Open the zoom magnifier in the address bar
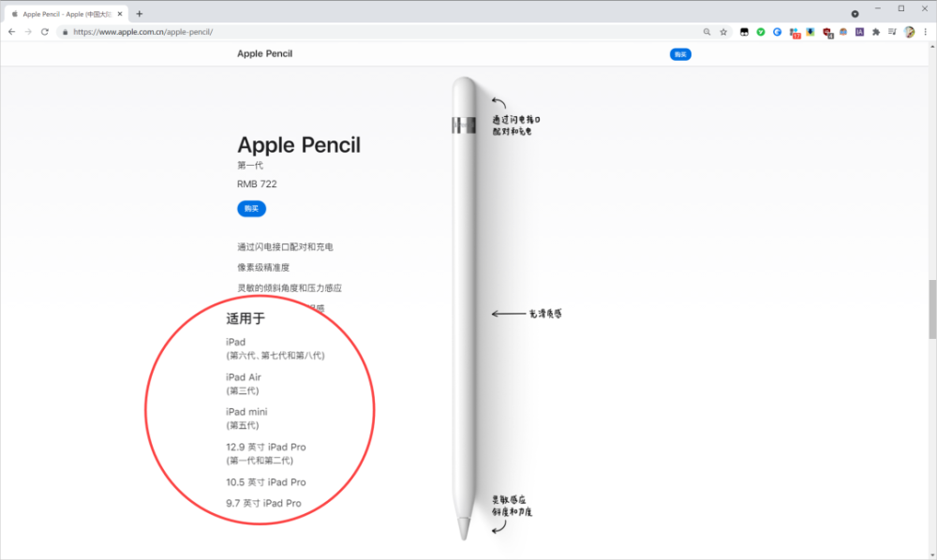Screen dimensions: 937x560 coord(706,32)
